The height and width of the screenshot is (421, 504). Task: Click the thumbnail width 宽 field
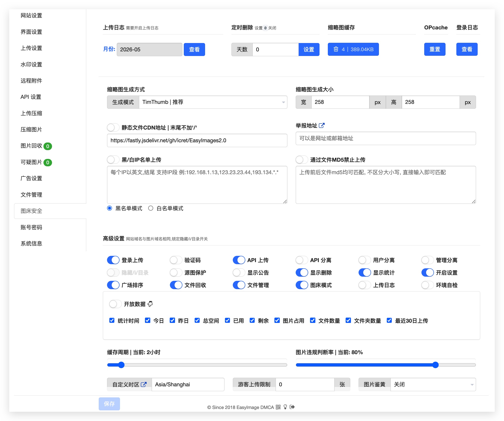pyautogui.click(x=340, y=102)
